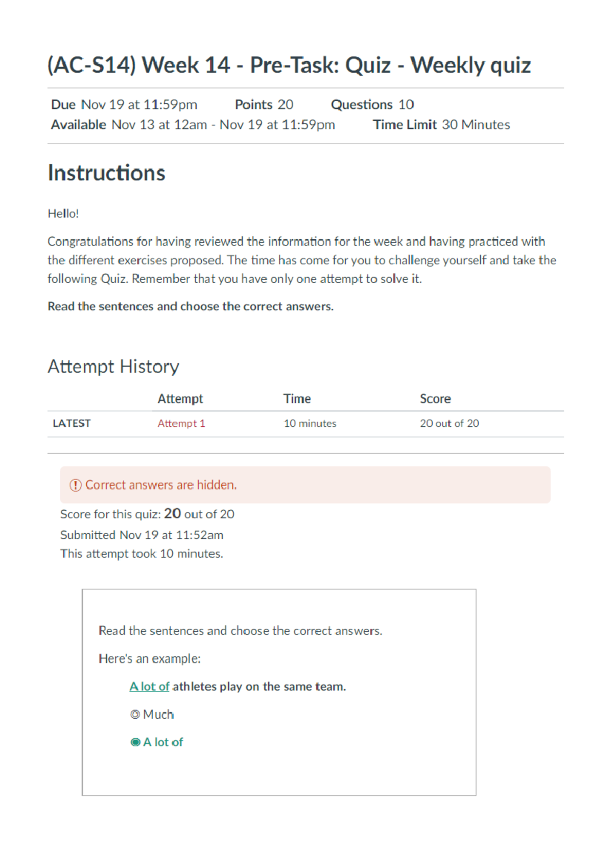Click the 'Attempt' column header
This screenshot has height=868, width=613.
point(180,398)
